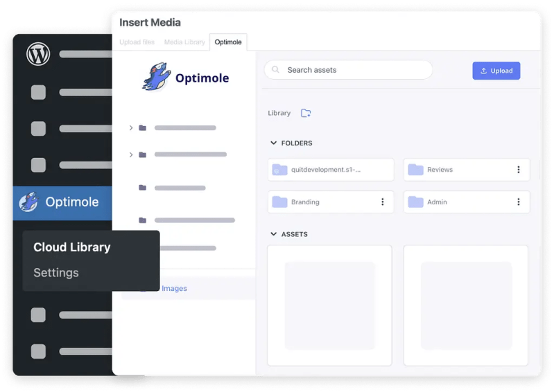This screenshot has width=554, height=392.
Task: Switch to the Upload files tab
Action: [137, 42]
